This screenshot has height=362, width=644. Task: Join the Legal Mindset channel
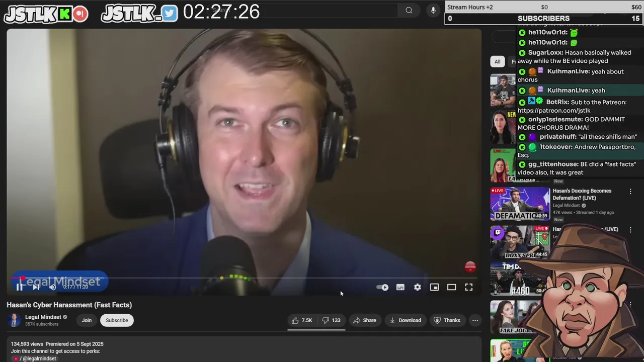[x=87, y=320]
